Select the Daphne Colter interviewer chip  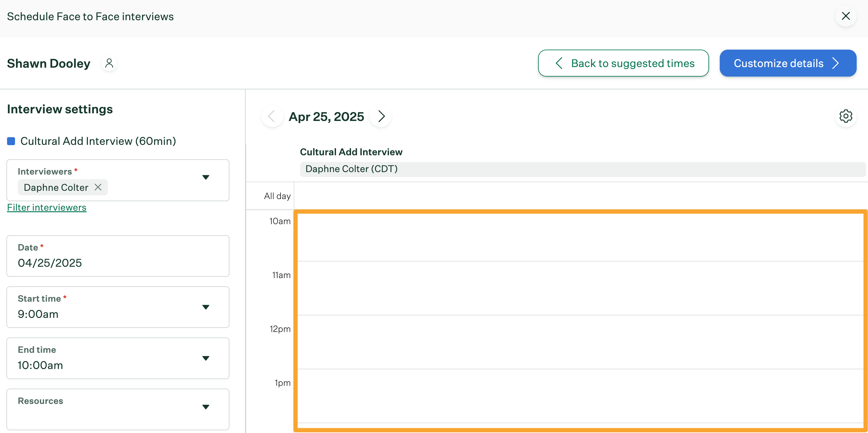tap(63, 187)
